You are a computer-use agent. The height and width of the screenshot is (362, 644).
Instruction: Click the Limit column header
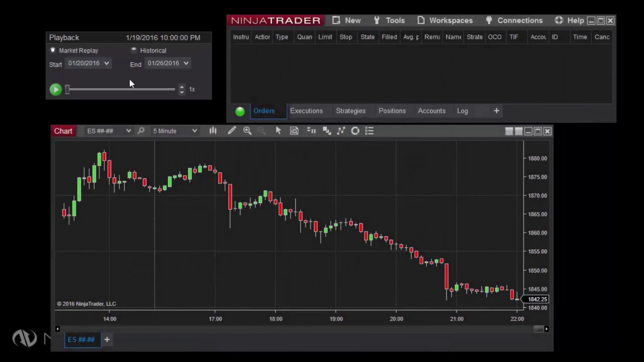click(x=325, y=37)
